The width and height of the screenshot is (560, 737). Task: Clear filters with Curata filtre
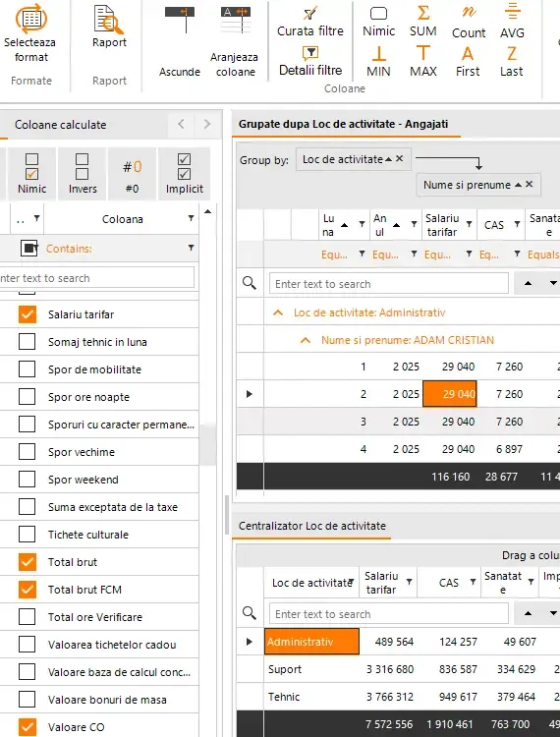coord(310,22)
